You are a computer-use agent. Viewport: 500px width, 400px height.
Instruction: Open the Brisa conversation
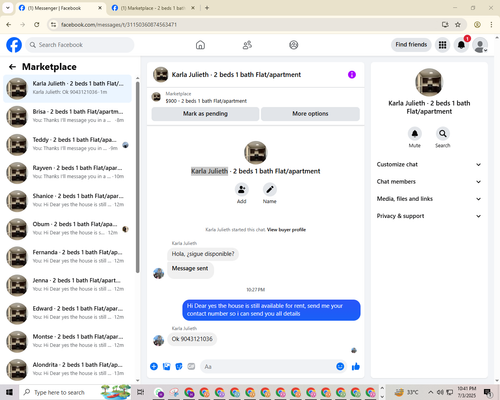point(68,117)
